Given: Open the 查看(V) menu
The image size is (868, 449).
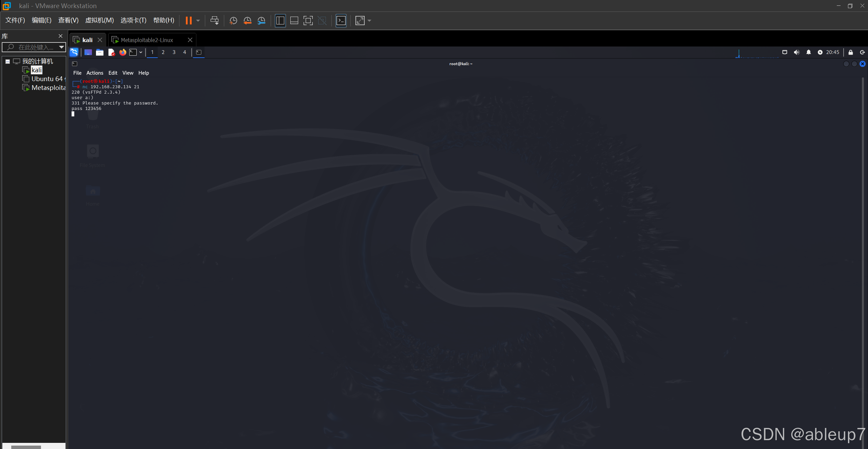Looking at the screenshot, I should coord(68,20).
